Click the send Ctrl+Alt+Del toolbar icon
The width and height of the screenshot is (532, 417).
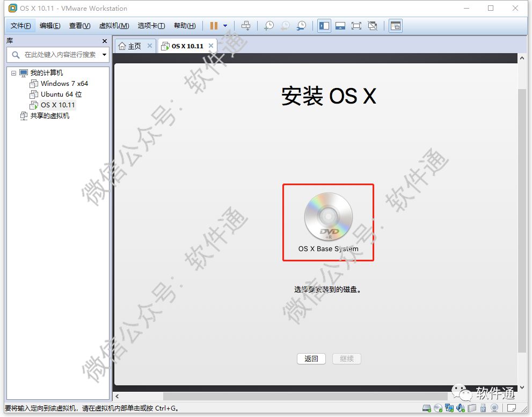click(x=246, y=26)
